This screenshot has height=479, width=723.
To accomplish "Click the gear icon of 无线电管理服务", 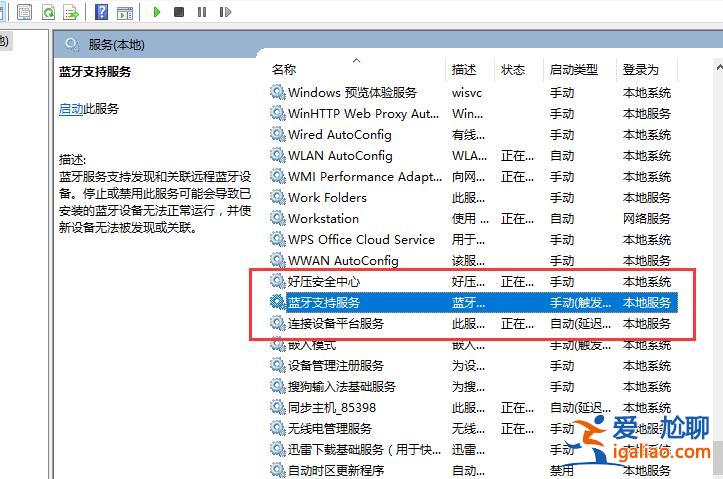I will 278,428.
